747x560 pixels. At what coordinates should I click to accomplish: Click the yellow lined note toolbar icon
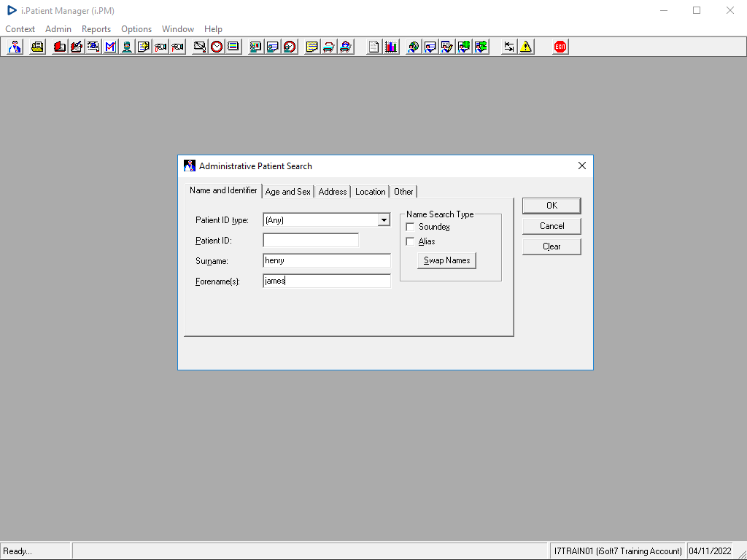312,47
